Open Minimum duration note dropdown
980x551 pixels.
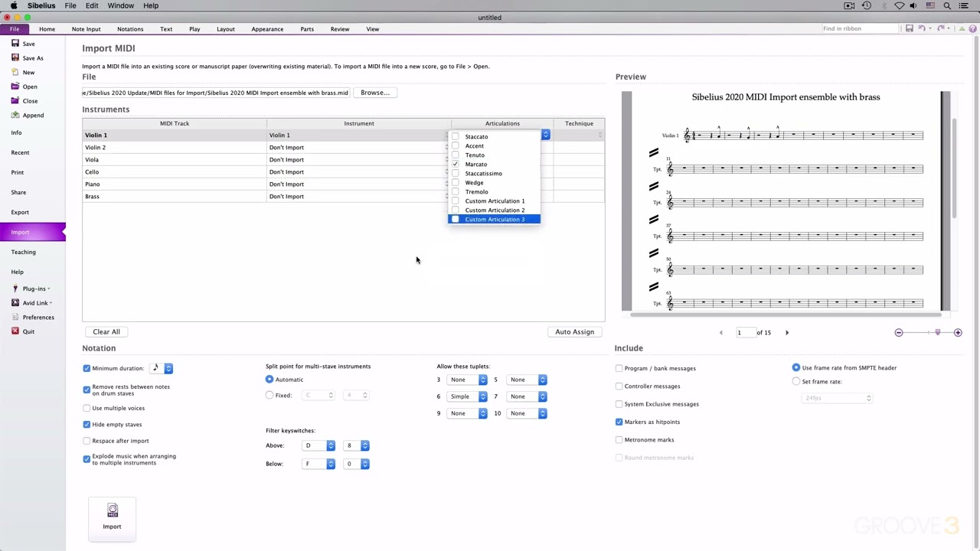point(162,368)
